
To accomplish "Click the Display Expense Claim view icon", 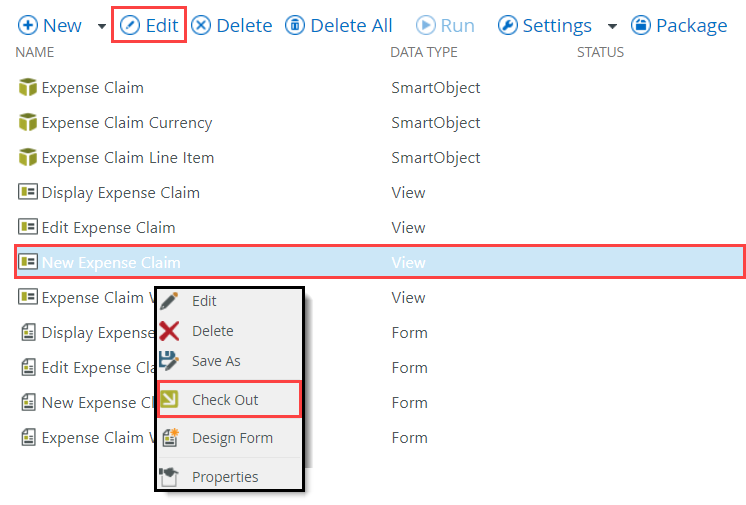I will point(28,193).
